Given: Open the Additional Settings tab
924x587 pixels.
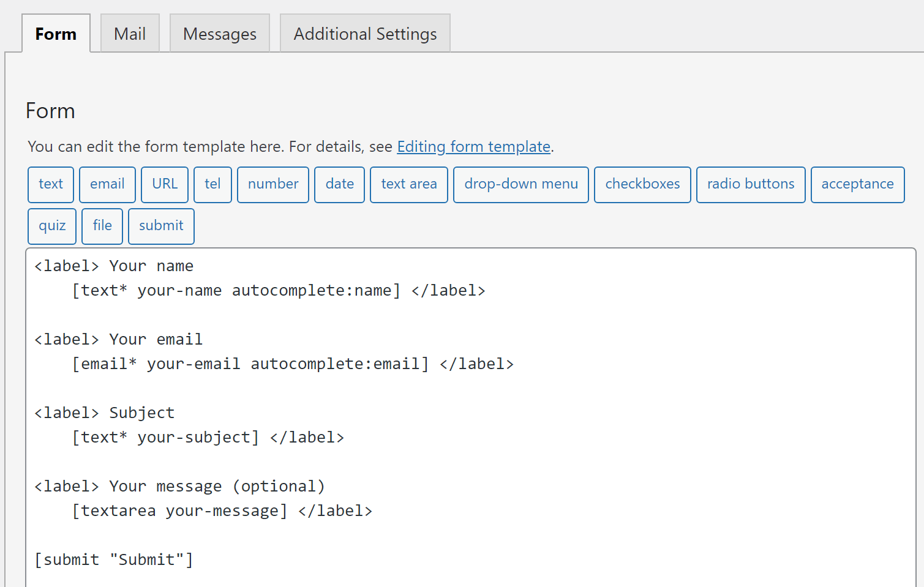Looking at the screenshot, I should (364, 34).
